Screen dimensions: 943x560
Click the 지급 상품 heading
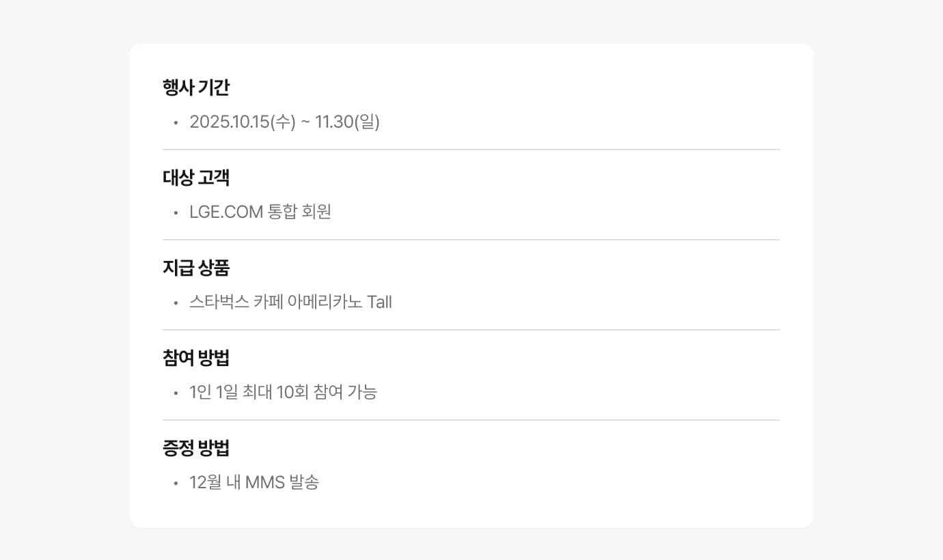coord(196,268)
